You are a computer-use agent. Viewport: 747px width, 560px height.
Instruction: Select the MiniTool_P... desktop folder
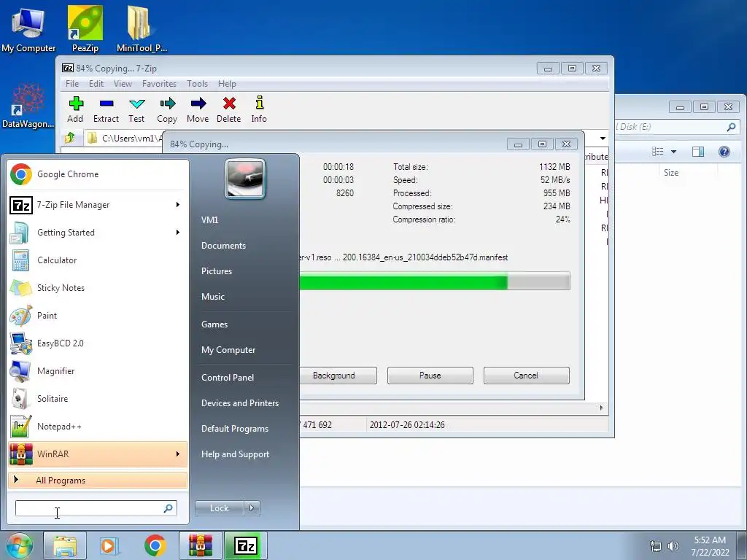pos(142,28)
